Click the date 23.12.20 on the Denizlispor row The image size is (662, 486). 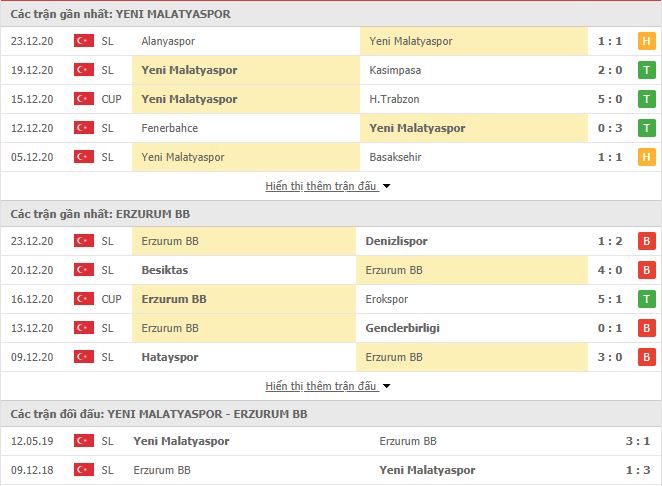tap(32, 241)
